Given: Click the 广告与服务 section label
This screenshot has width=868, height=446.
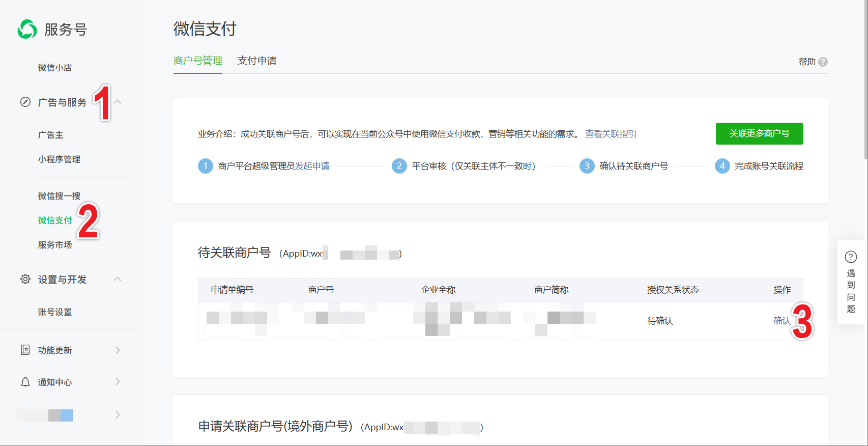Looking at the screenshot, I should 62,102.
